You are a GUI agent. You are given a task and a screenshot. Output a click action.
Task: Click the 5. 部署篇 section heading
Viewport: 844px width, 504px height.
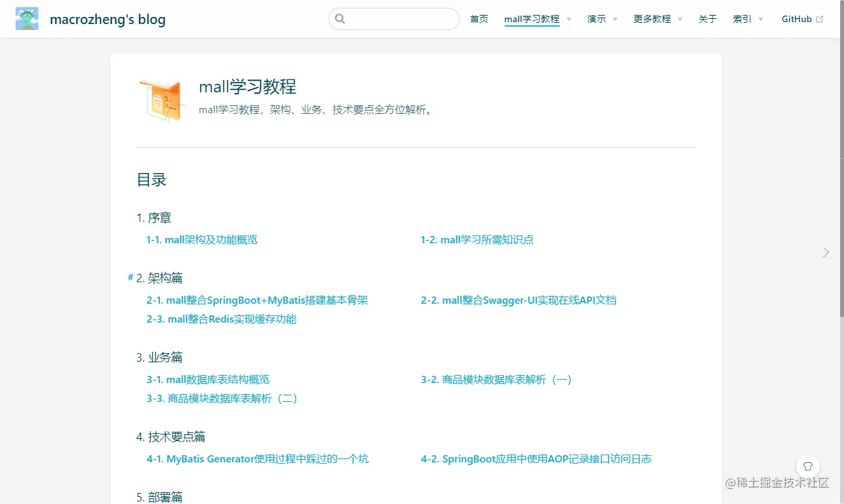(x=159, y=497)
